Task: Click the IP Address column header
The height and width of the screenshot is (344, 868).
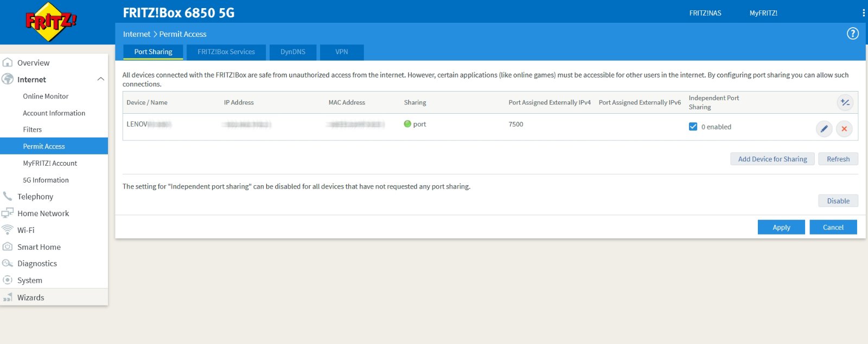Action: 239,102
